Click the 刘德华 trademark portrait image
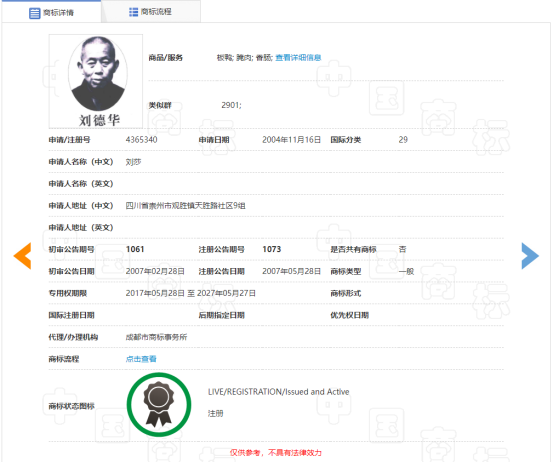553x462 pixels. click(96, 81)
